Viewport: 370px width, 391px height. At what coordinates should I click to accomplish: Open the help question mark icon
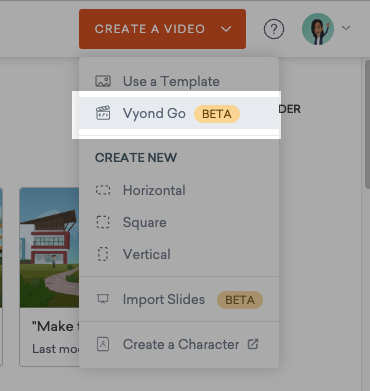click(274, 29)
